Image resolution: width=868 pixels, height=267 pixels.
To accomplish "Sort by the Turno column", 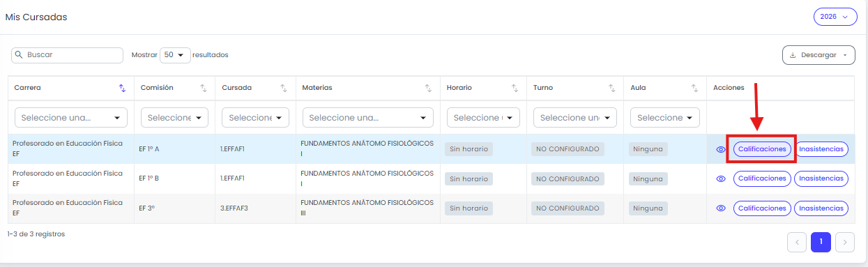I will click(611, 88).
